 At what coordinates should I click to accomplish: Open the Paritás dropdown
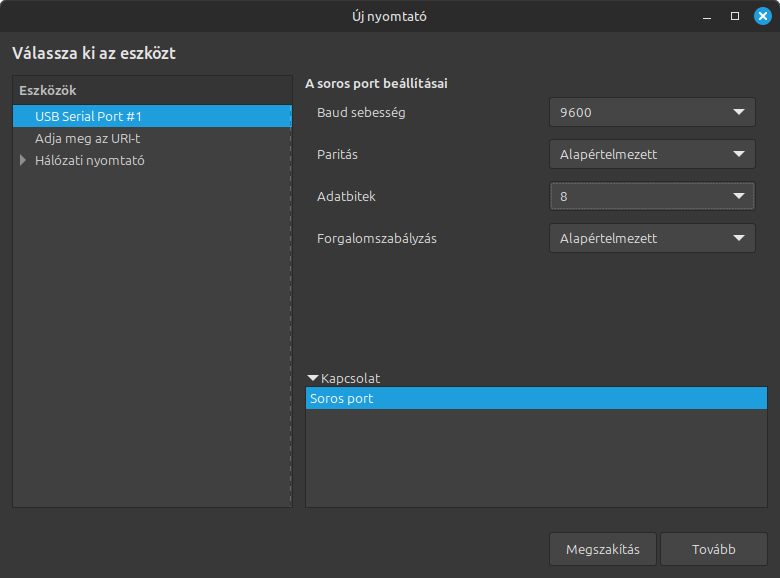coord(652,154)
